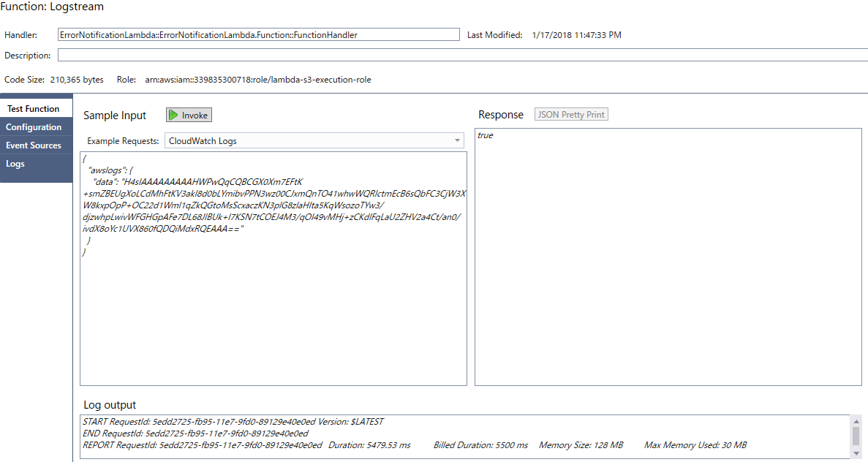Click the Billed Duration: 5500 ms text

[480, 445]
